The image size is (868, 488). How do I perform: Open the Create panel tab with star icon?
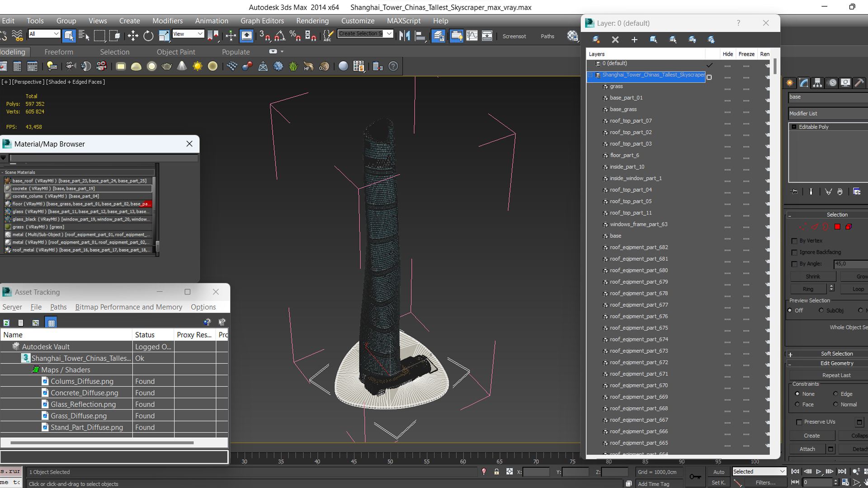[790, 83]
